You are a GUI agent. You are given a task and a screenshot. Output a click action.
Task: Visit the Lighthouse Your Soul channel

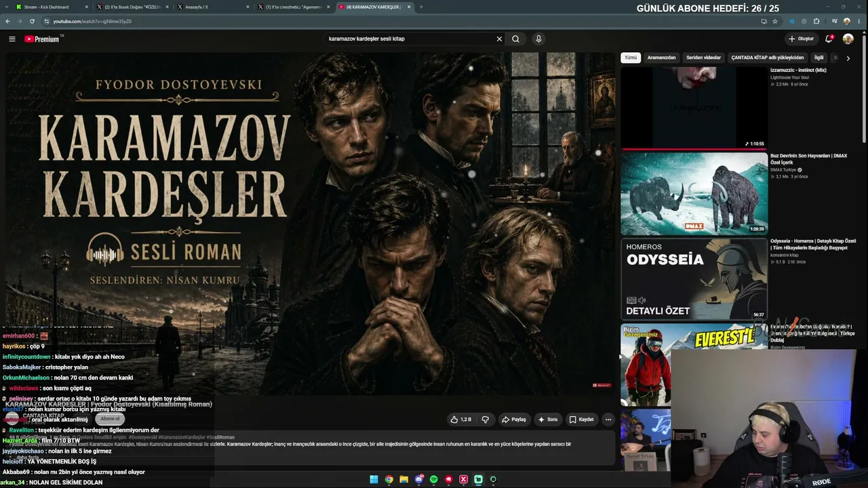coord(789,77)
